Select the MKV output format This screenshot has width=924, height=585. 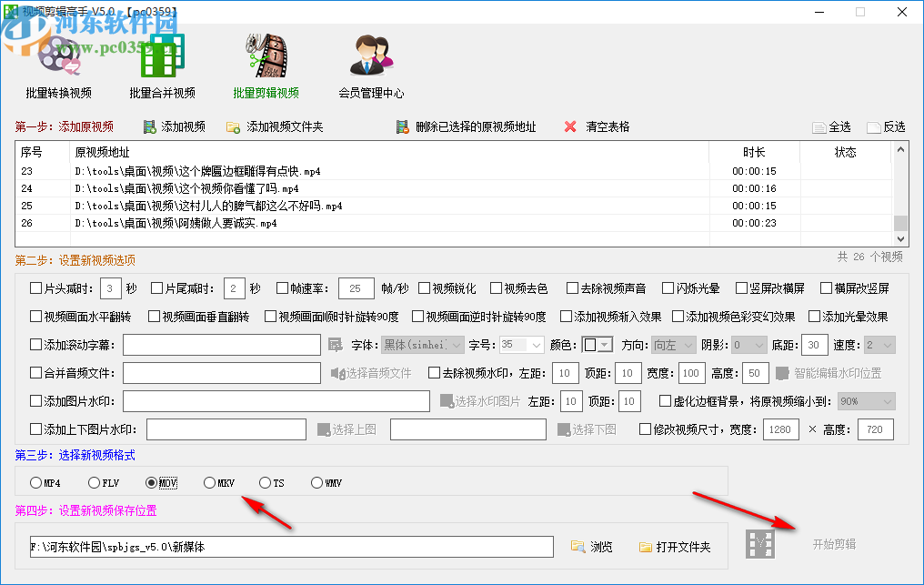pos(207,483)
